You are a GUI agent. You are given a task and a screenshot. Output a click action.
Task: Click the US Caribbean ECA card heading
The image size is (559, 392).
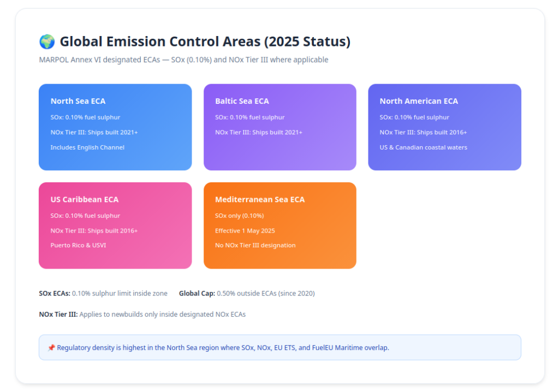[85, 199]
